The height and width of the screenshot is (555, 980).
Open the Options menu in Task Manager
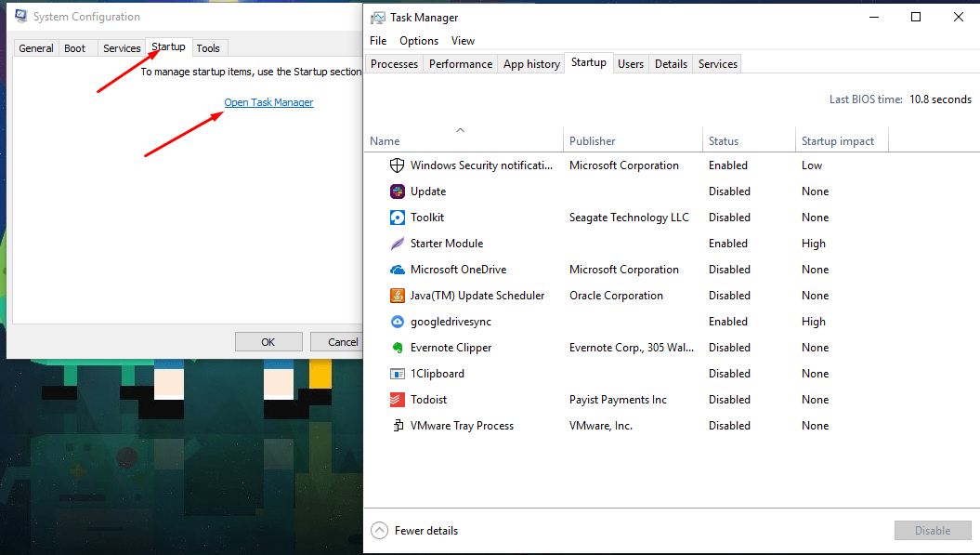pos(419,41)
